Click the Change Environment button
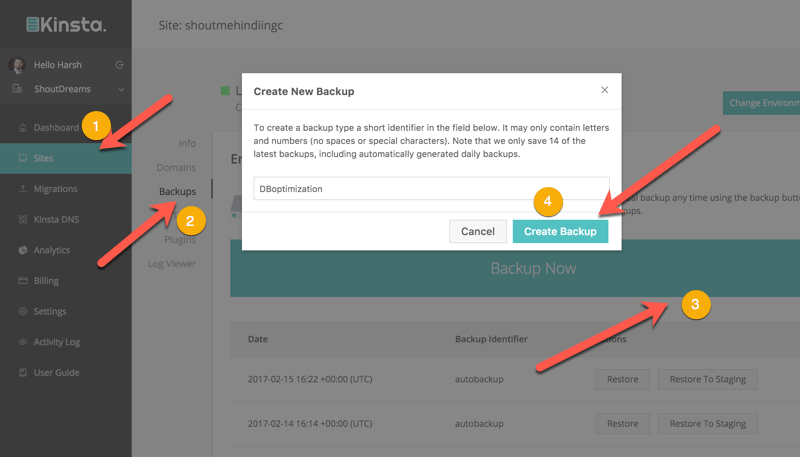The image size is (800, 457). [761, 103]
